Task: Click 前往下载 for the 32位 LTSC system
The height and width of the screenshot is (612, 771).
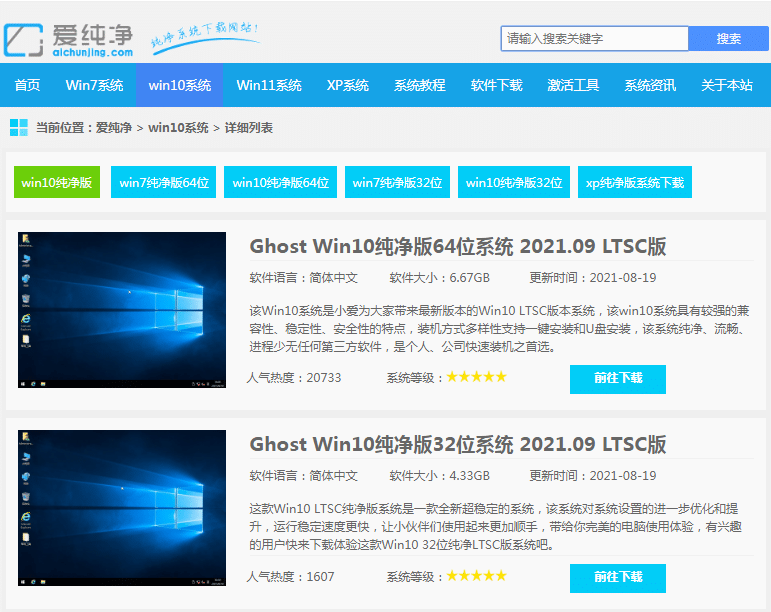Action: (x=617, y=578)
